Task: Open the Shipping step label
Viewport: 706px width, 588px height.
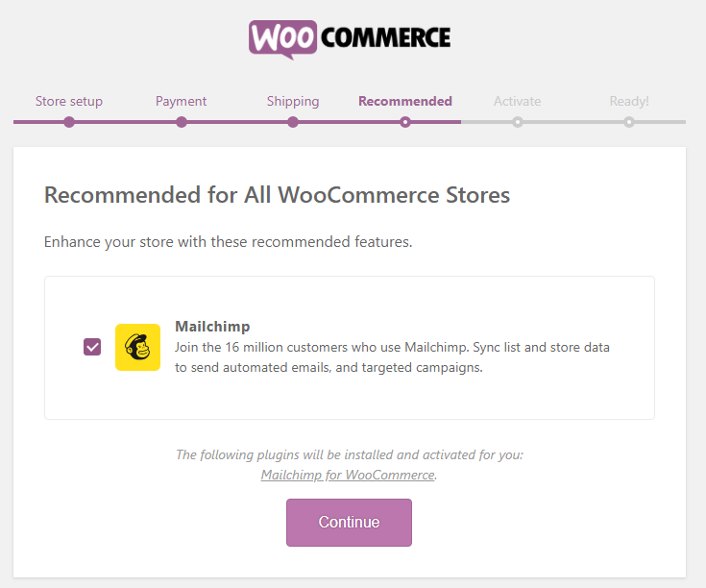Action: 293,101
